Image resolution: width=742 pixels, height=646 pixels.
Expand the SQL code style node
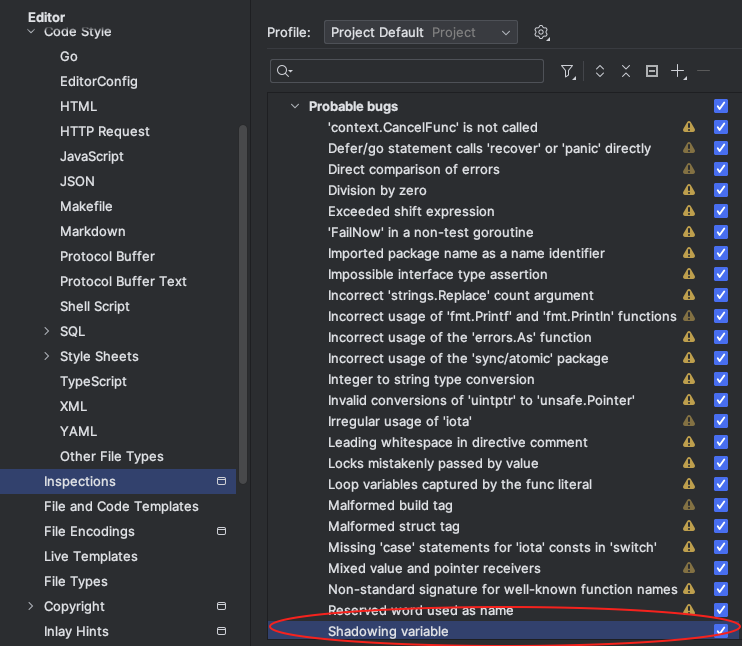point(47,332)
